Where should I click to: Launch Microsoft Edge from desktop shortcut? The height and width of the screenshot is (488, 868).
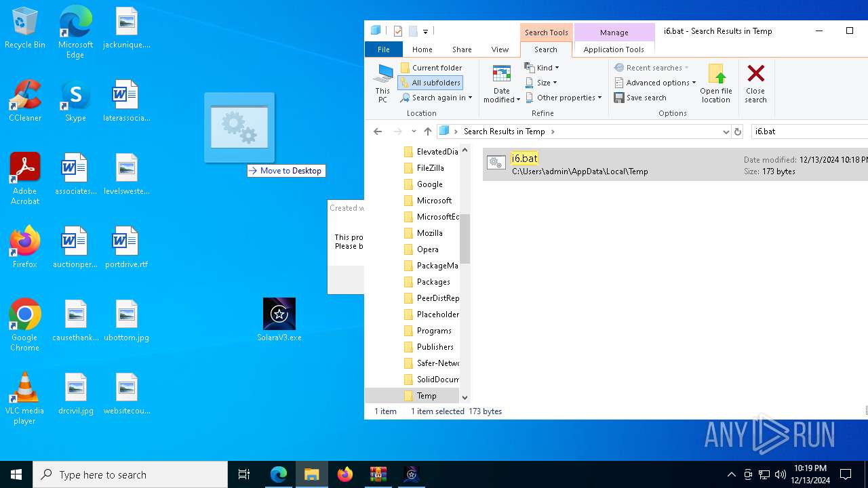pos(75,33)
